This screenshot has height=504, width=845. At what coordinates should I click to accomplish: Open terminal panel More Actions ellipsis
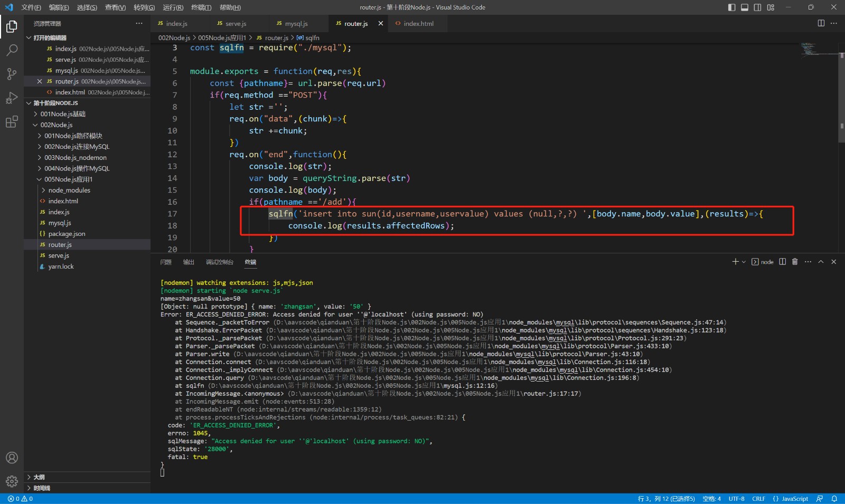(808, 262)
